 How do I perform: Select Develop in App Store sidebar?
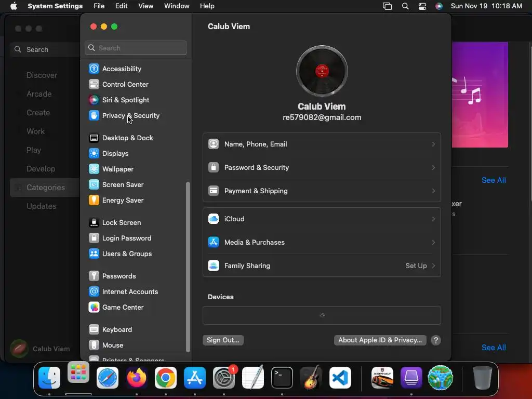tap(41, 169)
